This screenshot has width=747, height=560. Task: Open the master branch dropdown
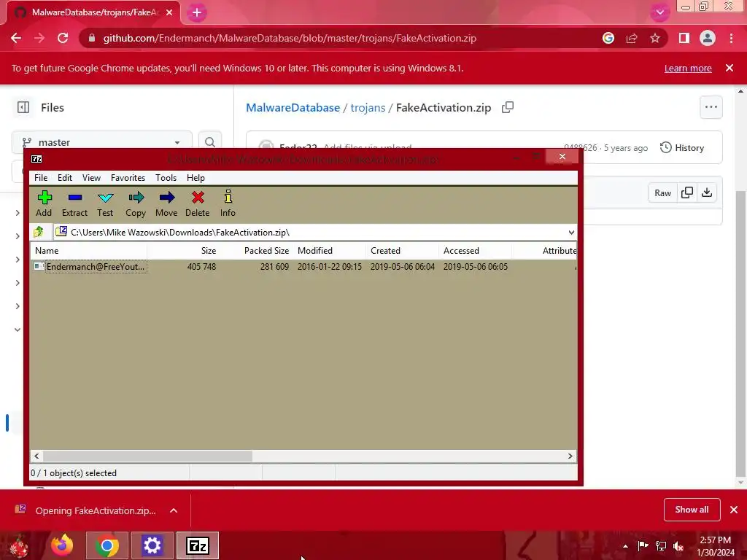pyautogui.click(x=102, y=142)
